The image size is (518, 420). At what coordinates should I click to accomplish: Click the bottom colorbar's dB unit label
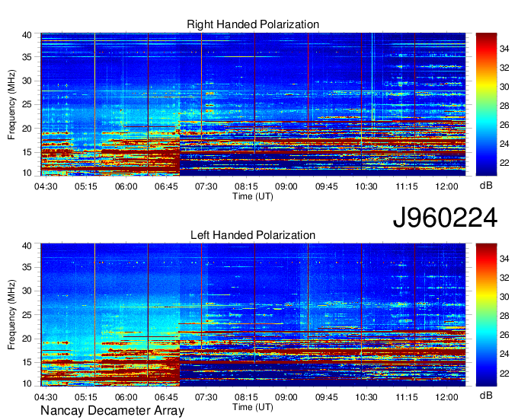pyautogui.click(x=486, y=395)
